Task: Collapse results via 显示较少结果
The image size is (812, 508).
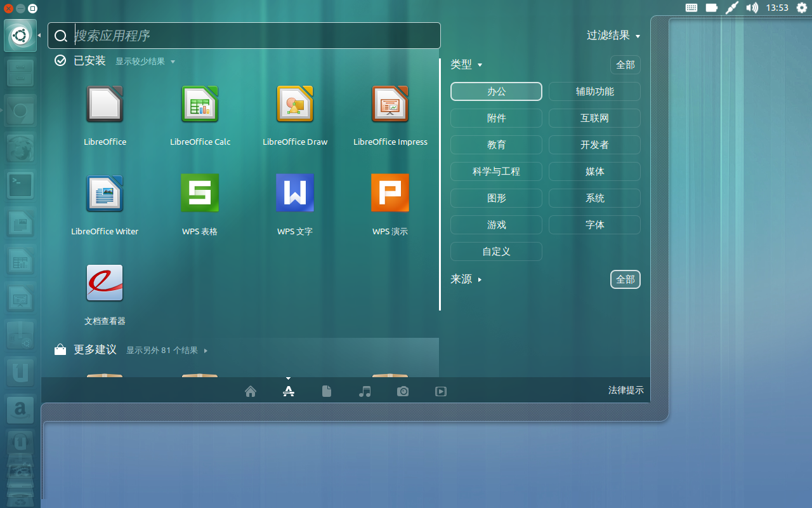Action: (x=145, y=62)
